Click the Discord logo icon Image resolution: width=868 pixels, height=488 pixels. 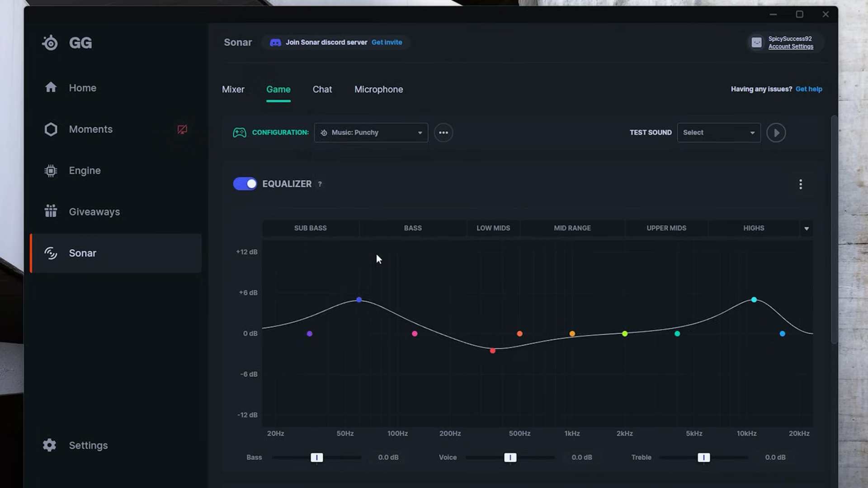[275, 42]
